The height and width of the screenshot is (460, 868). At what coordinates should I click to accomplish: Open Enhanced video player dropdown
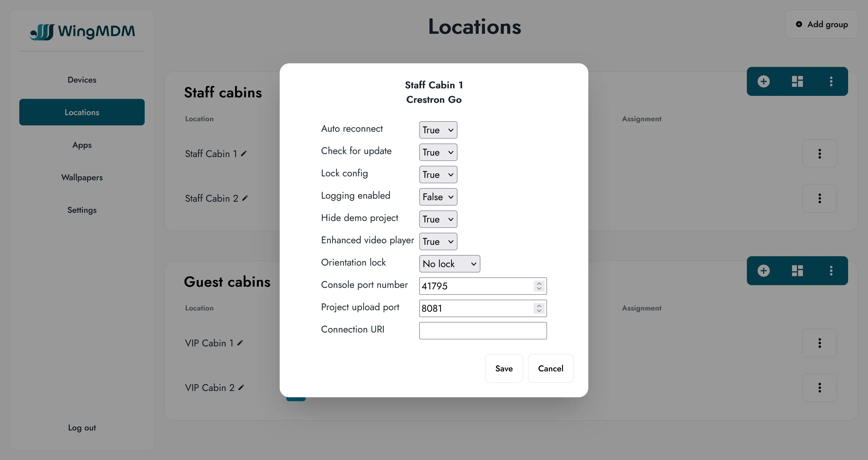[x=438, y=241]
